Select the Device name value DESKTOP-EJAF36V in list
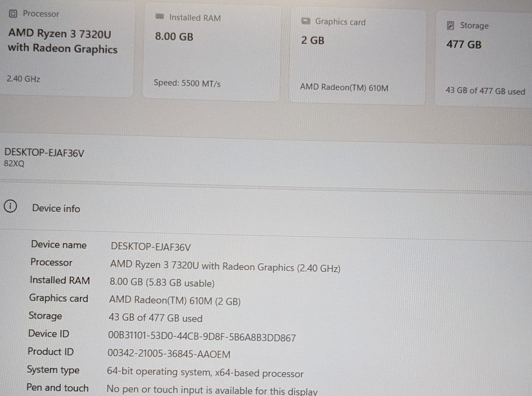The image size is (532, 396). (151, 247)
